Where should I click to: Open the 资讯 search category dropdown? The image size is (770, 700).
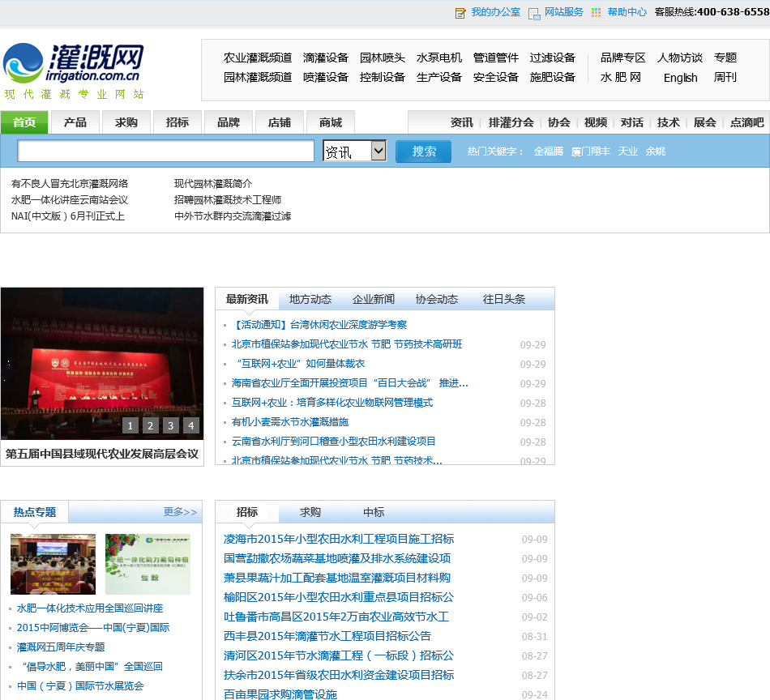[354, 152]
